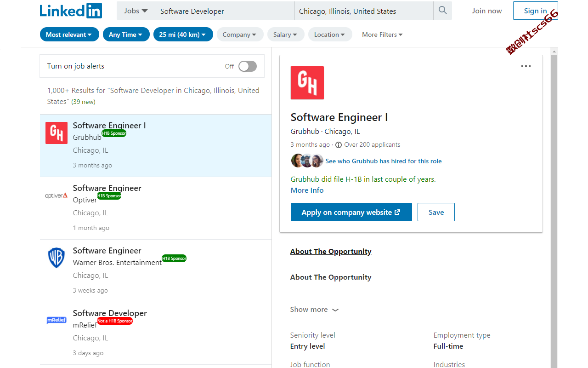Select the Software Engineer I Grubhub listing
The height and width of the screenshot is (368, 588).
point(156,145)
